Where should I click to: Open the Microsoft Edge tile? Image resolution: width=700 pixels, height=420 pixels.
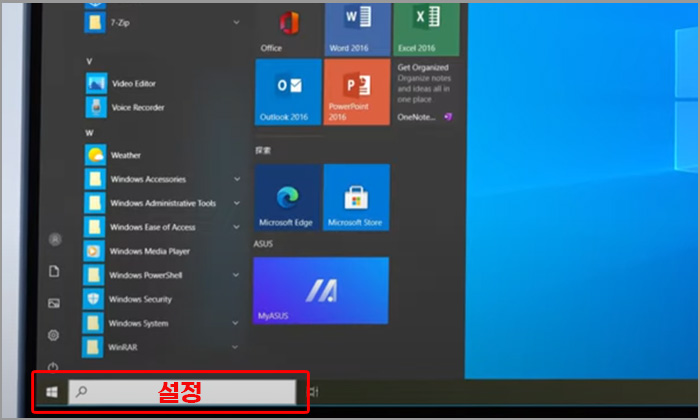288,197
